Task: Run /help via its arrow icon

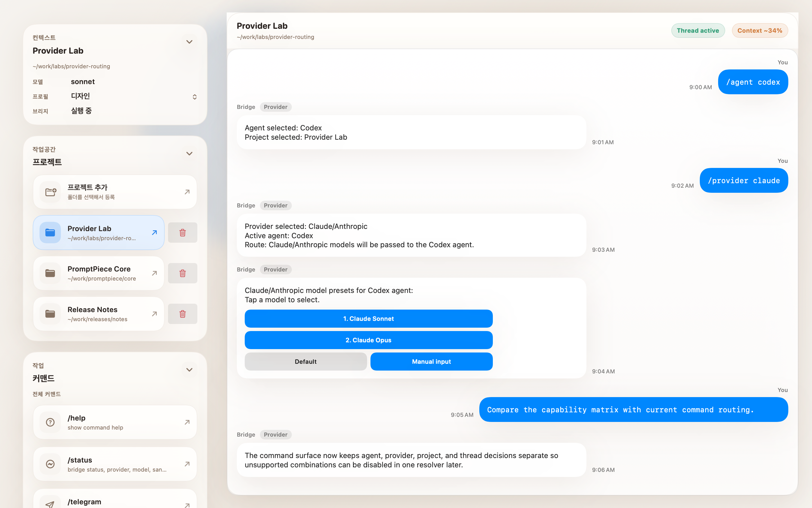Action: (187, 422)
